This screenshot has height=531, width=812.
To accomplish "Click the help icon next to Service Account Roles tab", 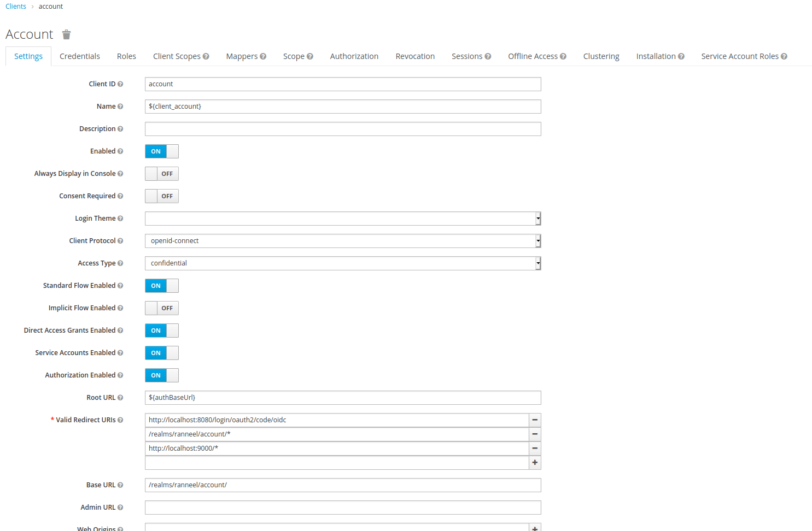I will (x=785, y=56).
